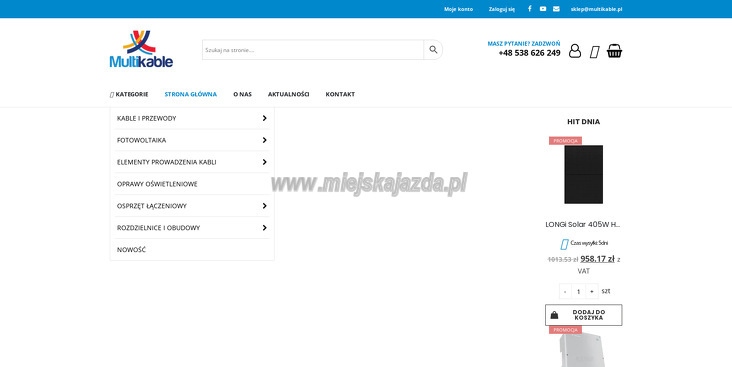732x367 pixels.
Task: Open the O nas page
Action: tap(242, 94)
